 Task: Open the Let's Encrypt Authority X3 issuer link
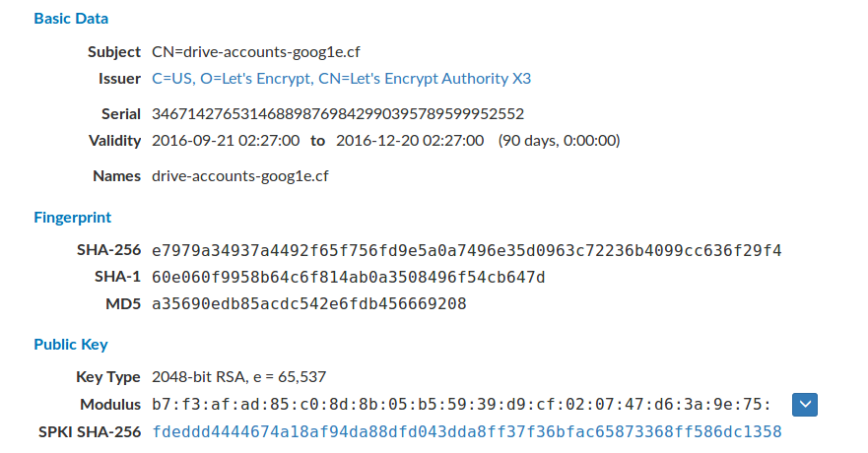click(342, 79)
